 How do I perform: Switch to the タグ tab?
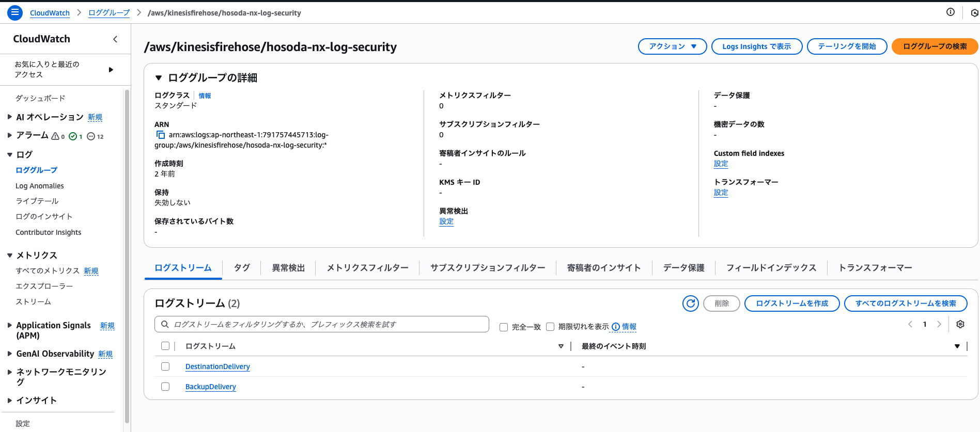[x=242, y=268]
